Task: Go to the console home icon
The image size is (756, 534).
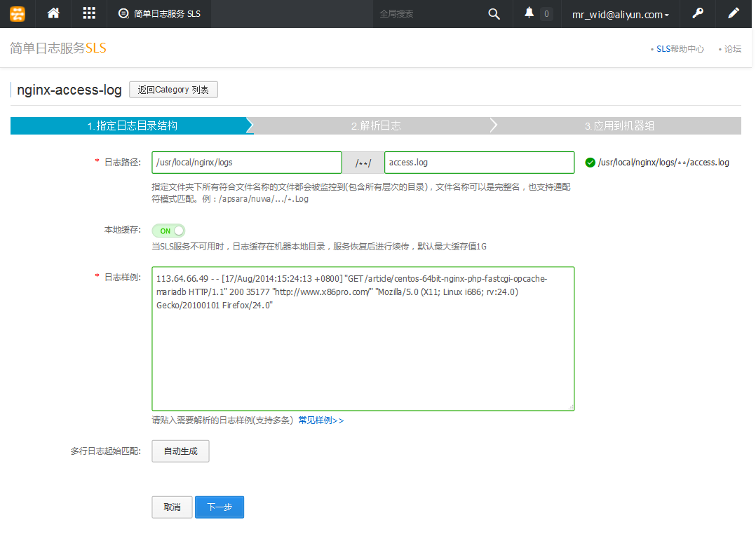Action: (x=53, y=13)
